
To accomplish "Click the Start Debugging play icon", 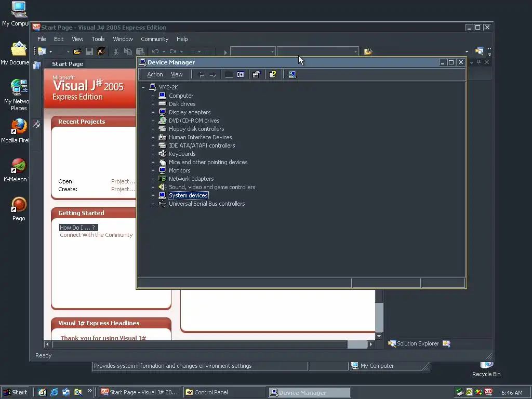I will (x=225, y=52).
